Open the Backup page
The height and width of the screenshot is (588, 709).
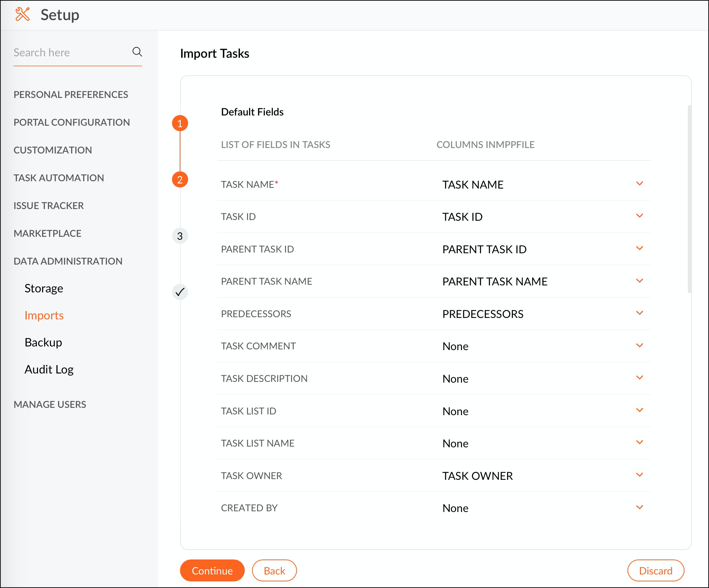(43, 342)
